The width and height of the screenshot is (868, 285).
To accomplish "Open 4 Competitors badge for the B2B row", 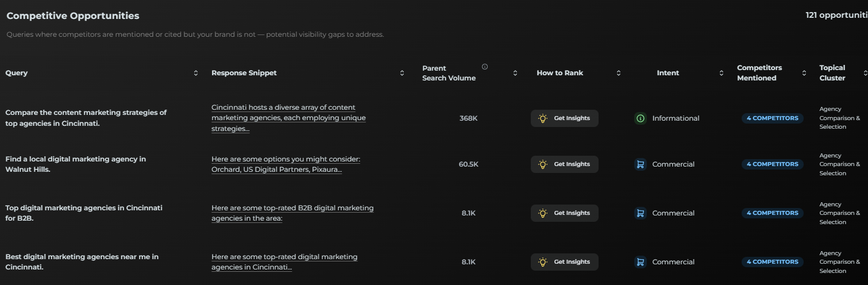I will tap(772, 213).
